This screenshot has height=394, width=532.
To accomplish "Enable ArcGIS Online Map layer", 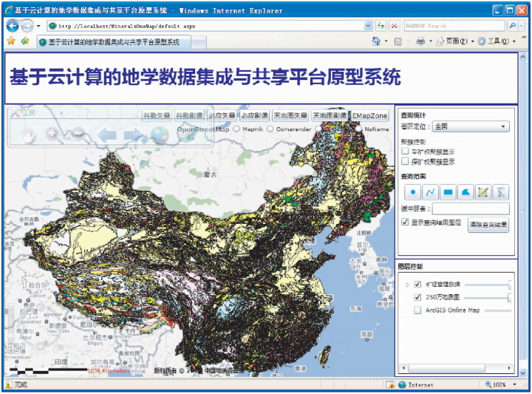I will pyautogui.click(x=417, y=310).
